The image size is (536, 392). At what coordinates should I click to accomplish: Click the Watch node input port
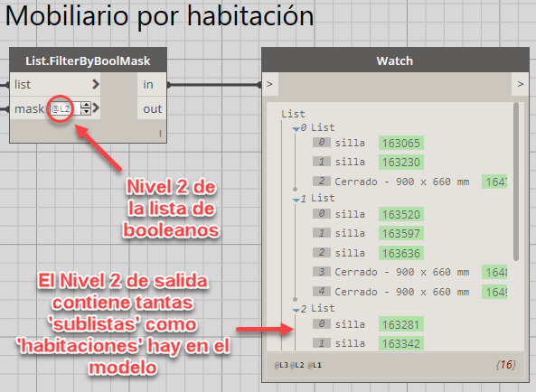click(270, 84)
